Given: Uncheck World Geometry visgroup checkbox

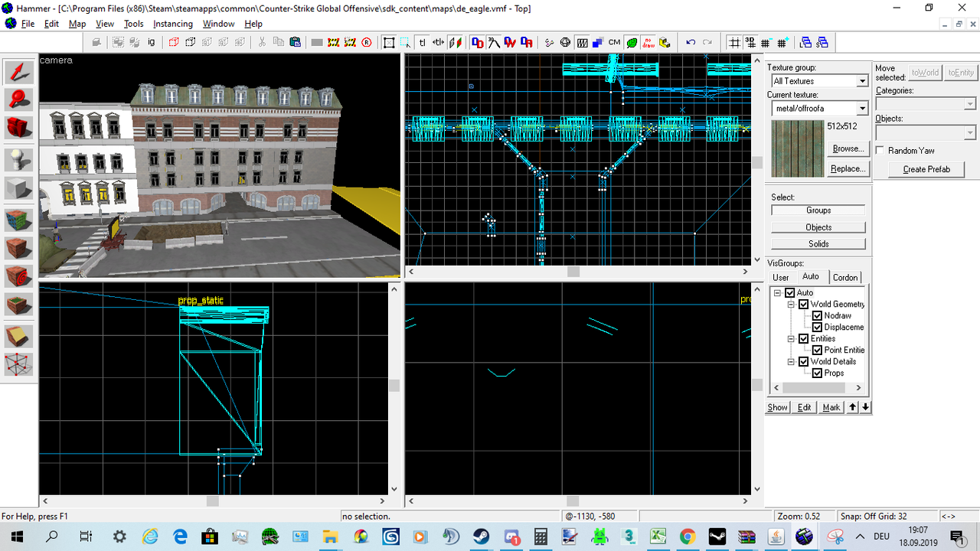Looking at the screenshot, I should (x=804, y=305).
